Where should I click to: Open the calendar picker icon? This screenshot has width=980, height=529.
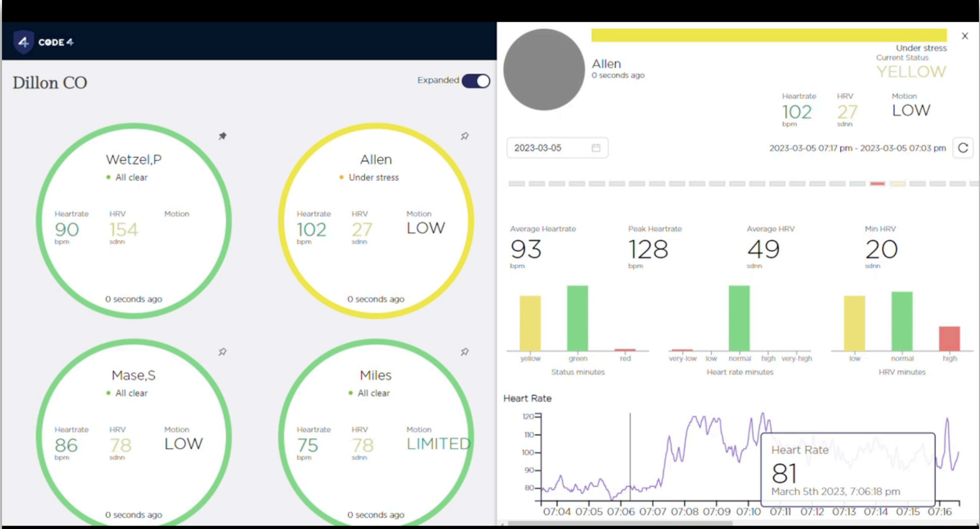[x=596, y=148]
